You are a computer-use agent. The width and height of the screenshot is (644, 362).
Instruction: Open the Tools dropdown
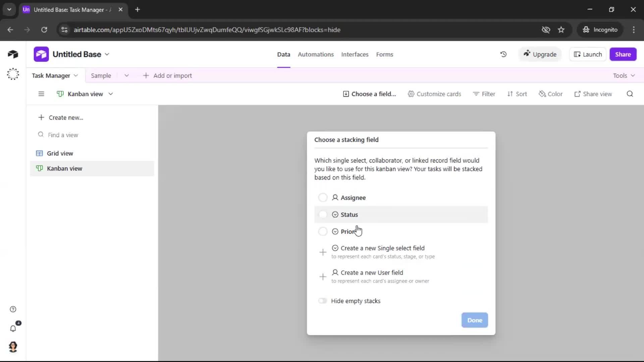tap(624, 75)
